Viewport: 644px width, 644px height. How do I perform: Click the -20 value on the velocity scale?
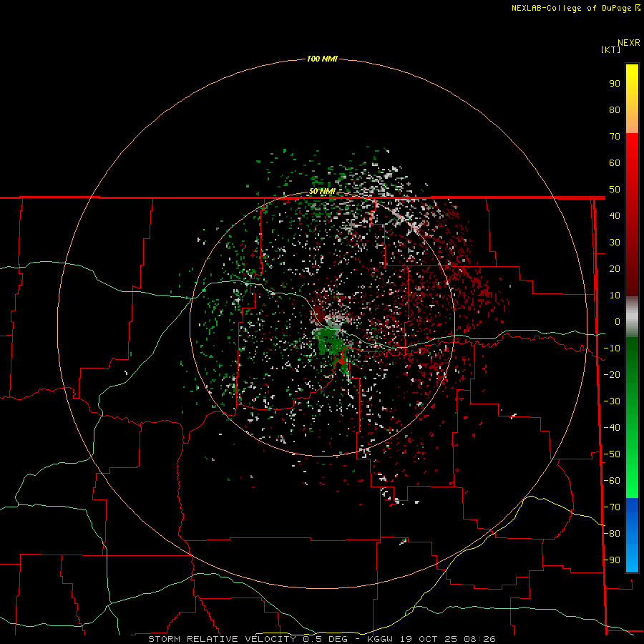(612, 374)
